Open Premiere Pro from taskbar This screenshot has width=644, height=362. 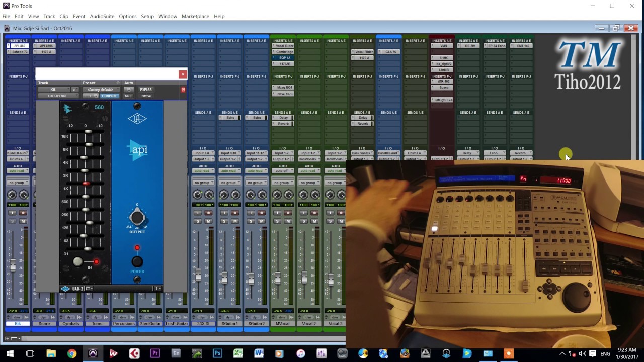click(x=155, y=354)
